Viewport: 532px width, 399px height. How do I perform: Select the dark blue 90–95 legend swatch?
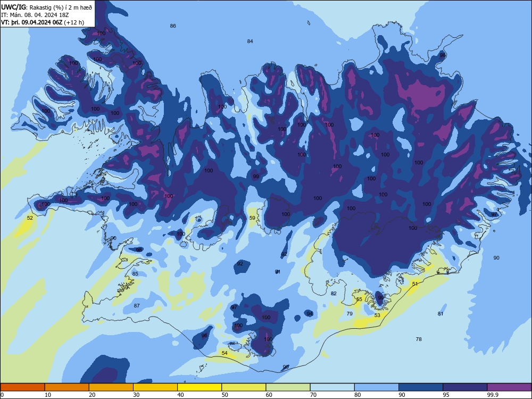(x=421, y=387)
